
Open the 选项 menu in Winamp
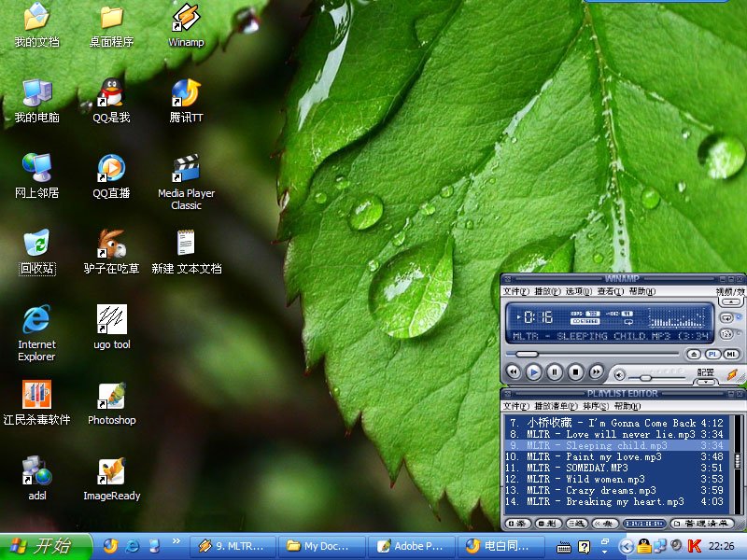click(578, 292)
